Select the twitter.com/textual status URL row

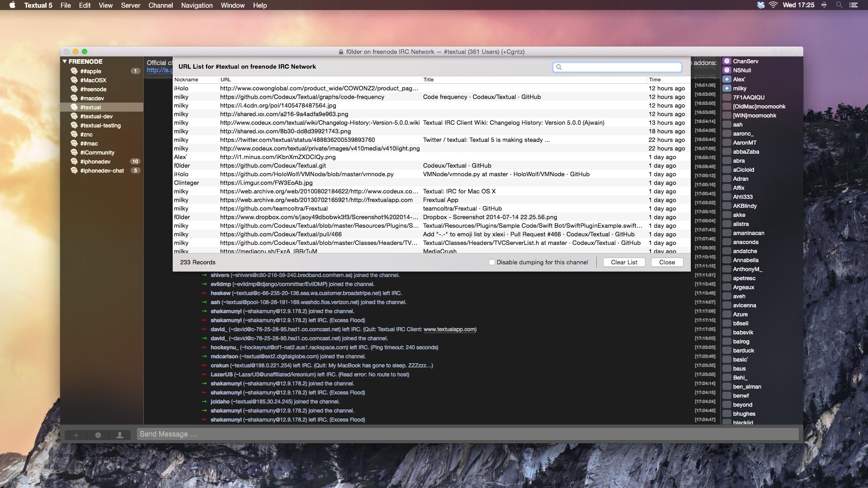coord(432,140)
